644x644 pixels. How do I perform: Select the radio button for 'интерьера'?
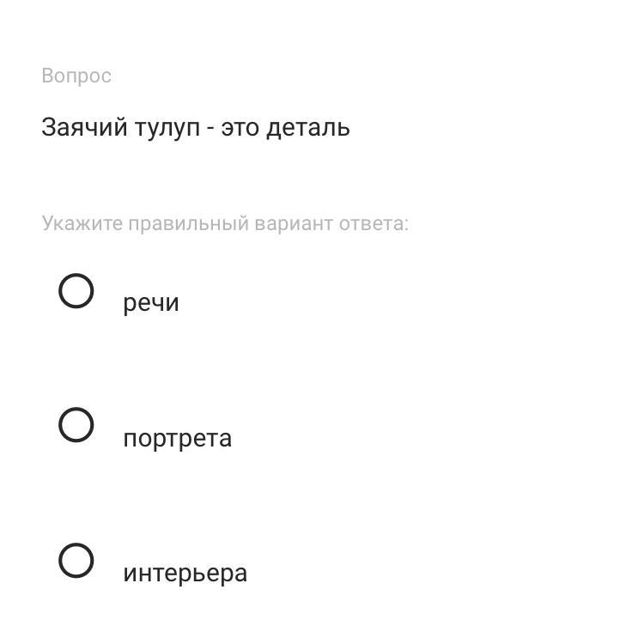click(76, 561)
